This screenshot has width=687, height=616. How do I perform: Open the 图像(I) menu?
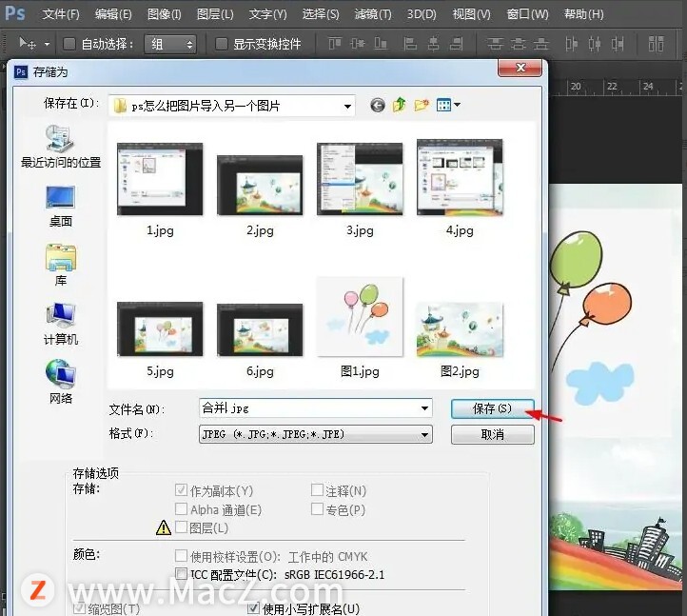[x=165, y=14]
